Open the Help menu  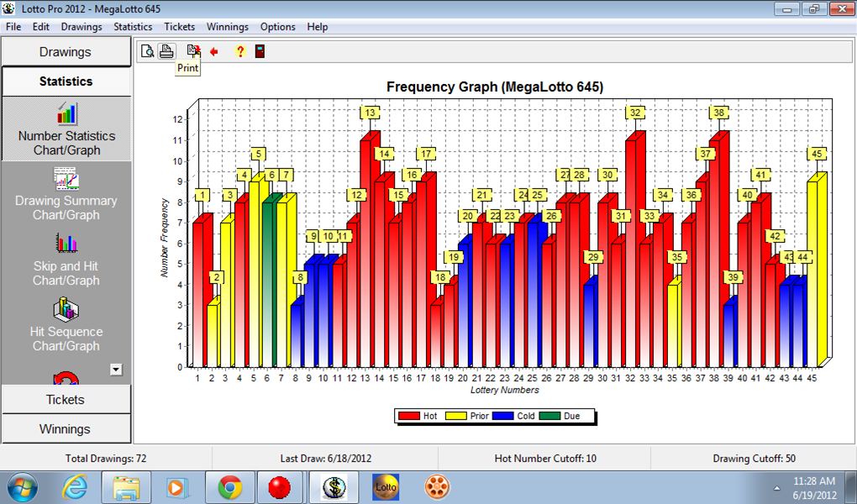(x=317, y=27)
